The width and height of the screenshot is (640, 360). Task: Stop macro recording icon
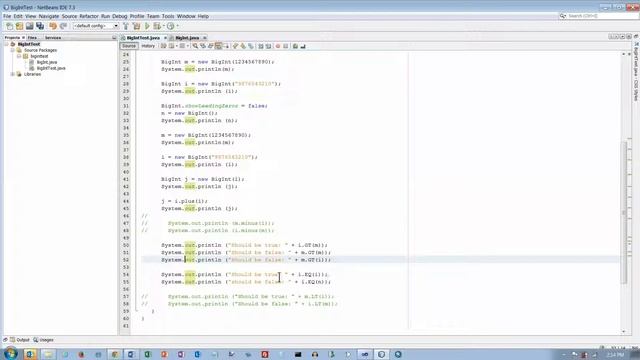(x=286, y=46)
